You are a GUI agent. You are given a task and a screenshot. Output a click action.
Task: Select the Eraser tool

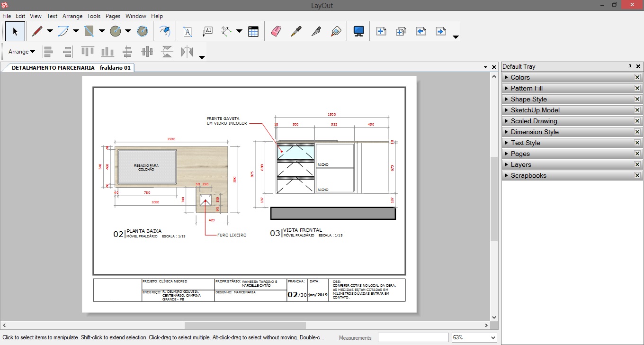[x=277, y=31]
